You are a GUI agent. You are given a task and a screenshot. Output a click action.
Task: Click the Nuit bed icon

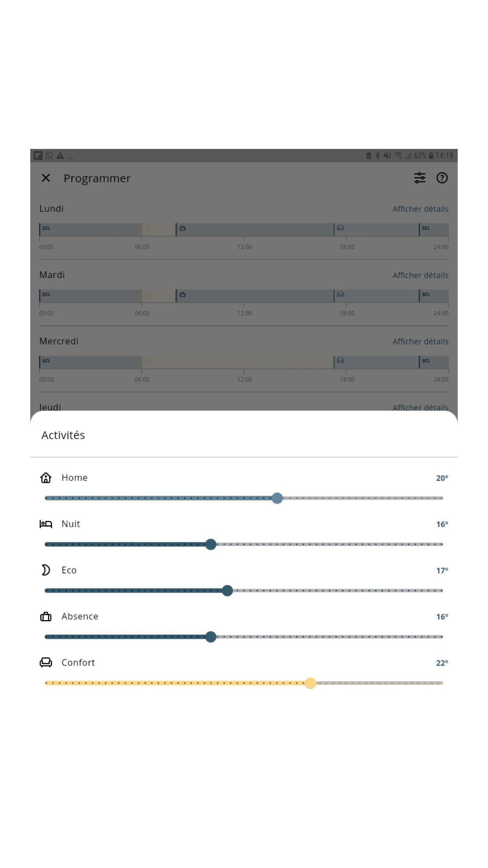tap(46, 524)
